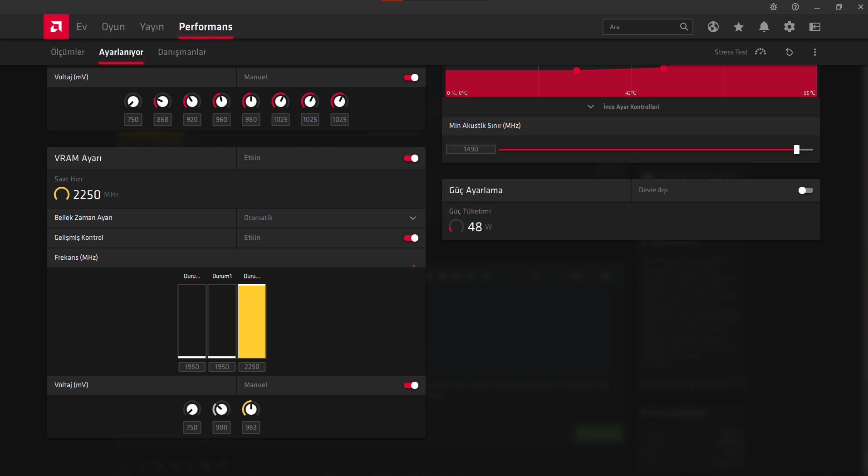
Task: Select the Ayarlanıyor sub-tab
Action: pos(121,52)
